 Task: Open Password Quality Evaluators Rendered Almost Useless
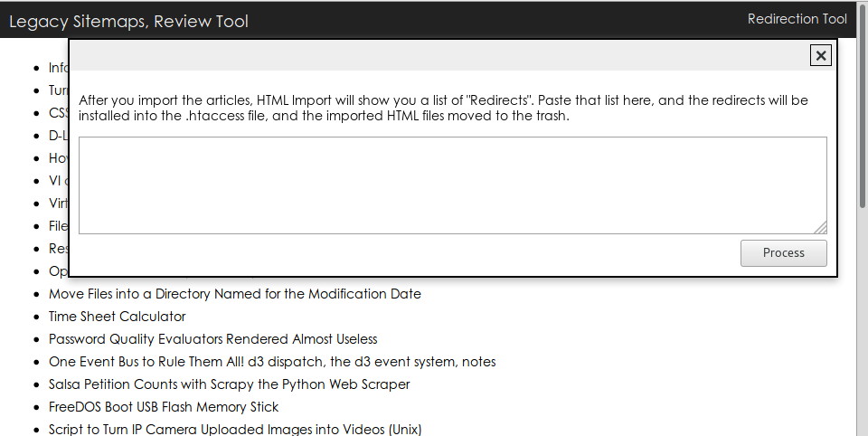pyautogui.click(x=213, y=339)
